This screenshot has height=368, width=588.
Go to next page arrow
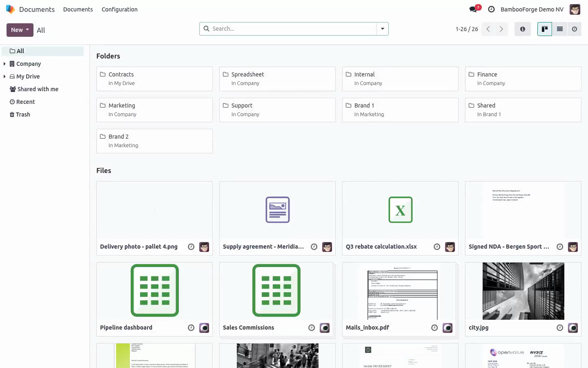pos(501,29)
